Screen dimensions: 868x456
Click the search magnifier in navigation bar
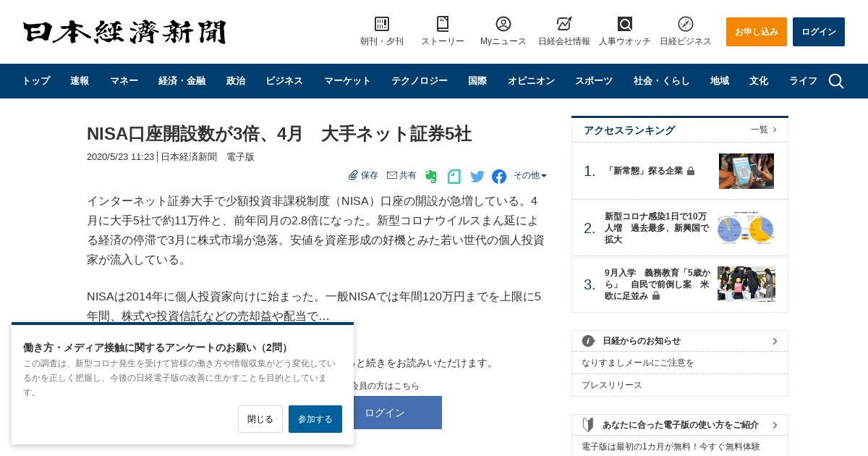836,81
